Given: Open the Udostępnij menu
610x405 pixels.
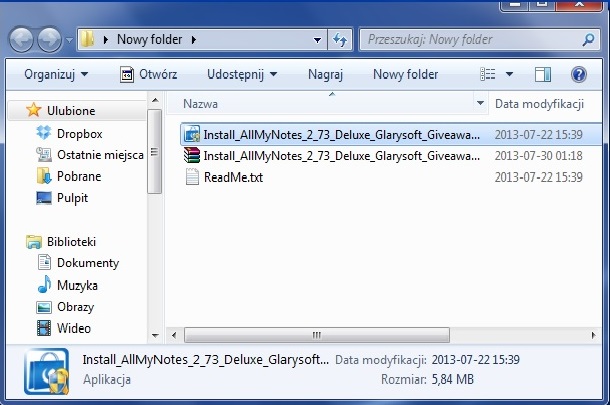Looking at the screenshot, I should (242, 74).
